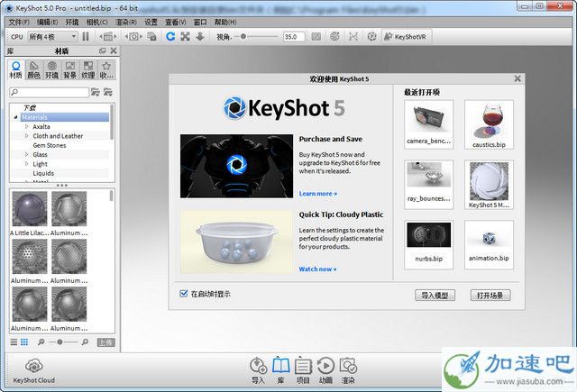Screen dimensions: 577x392
Task: Pause real-time rendering in the toolbar
Action: (86, 36)
